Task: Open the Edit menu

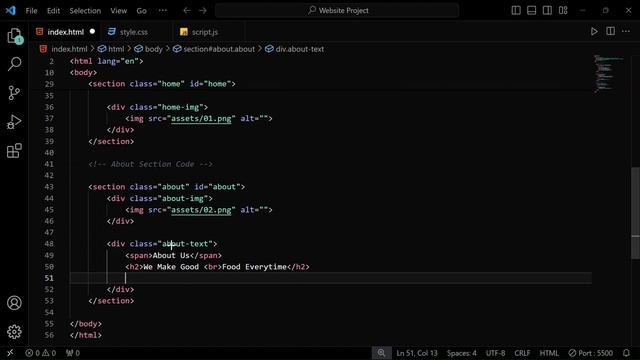Action: [x=53, y=11]
